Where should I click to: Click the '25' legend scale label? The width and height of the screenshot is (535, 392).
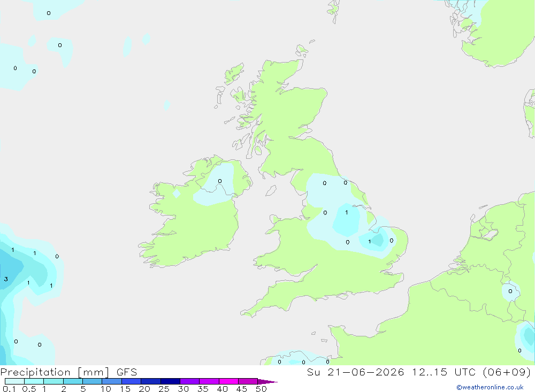click(164, 389)
